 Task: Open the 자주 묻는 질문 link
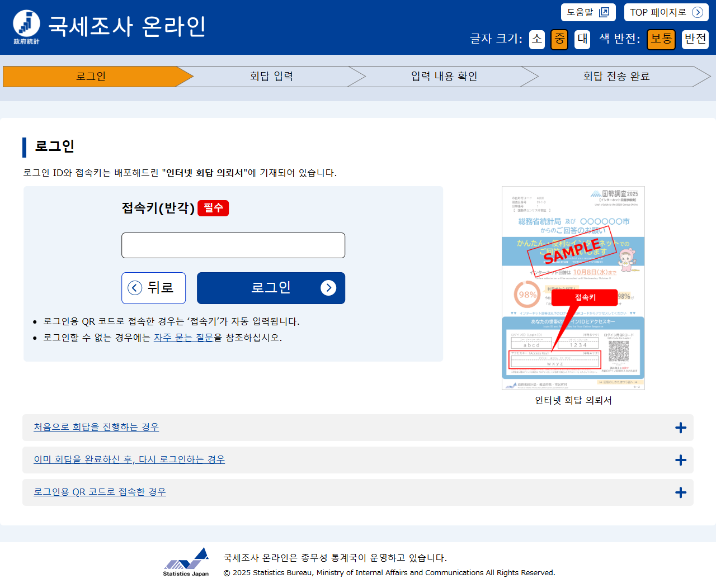click(183, 338)
